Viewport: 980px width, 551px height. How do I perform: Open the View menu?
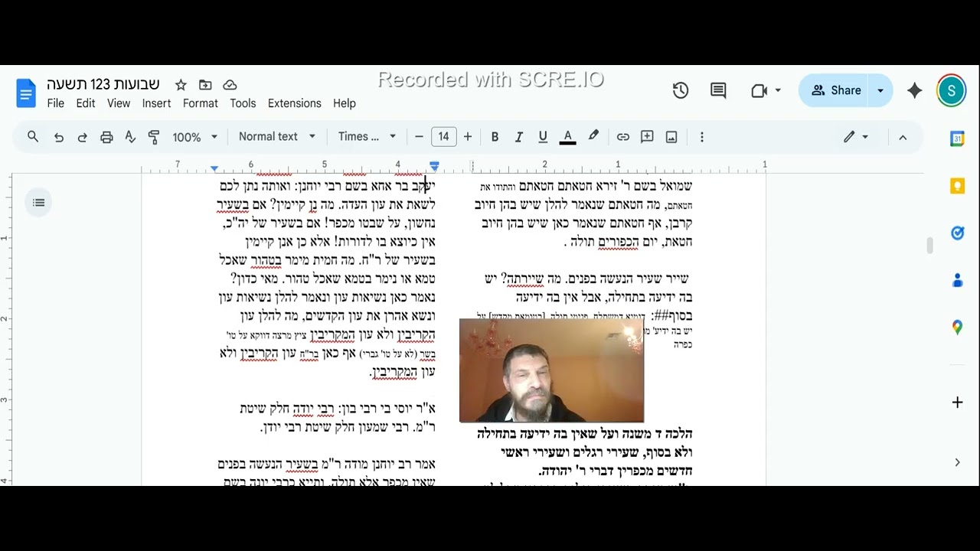pos(119,103)
